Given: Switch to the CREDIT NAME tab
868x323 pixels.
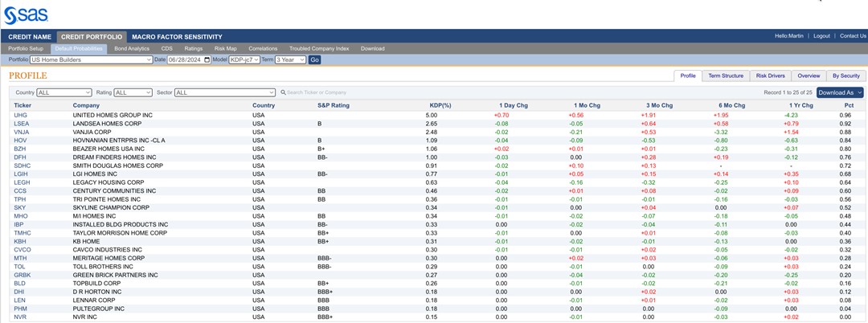Looking at the screenshot, I should coord(30,37).
